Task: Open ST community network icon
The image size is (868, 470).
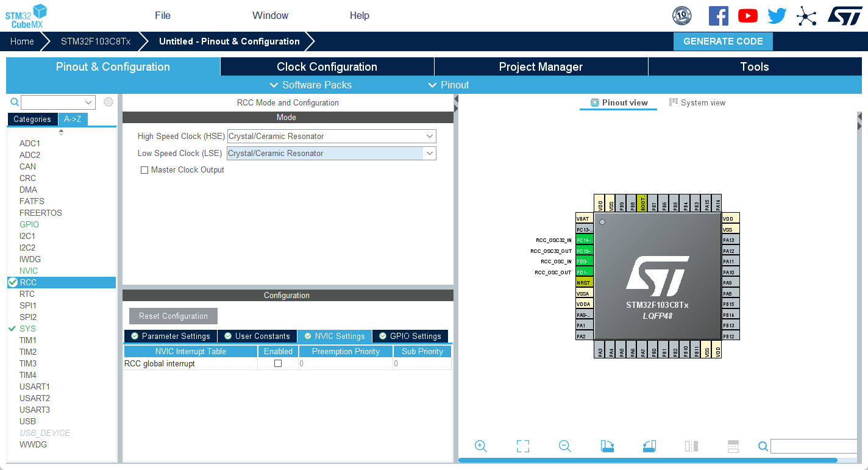Action: [806, 16]
